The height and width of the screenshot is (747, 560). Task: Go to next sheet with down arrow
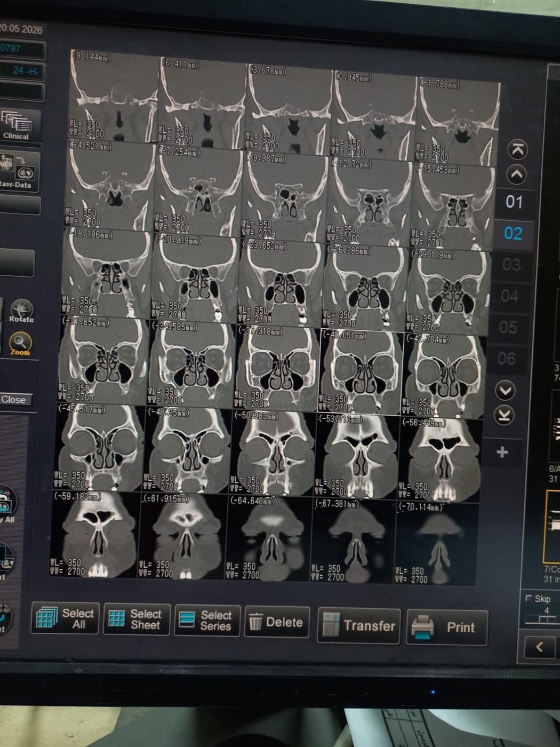505,391
